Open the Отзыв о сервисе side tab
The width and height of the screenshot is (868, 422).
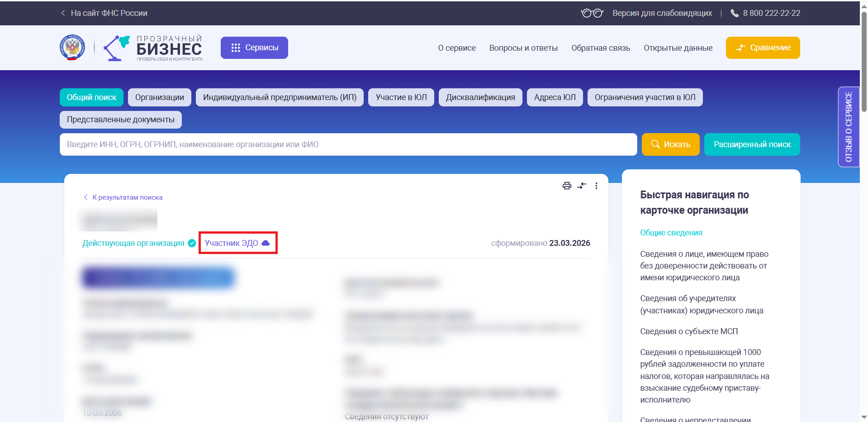(x=849, y=127)
